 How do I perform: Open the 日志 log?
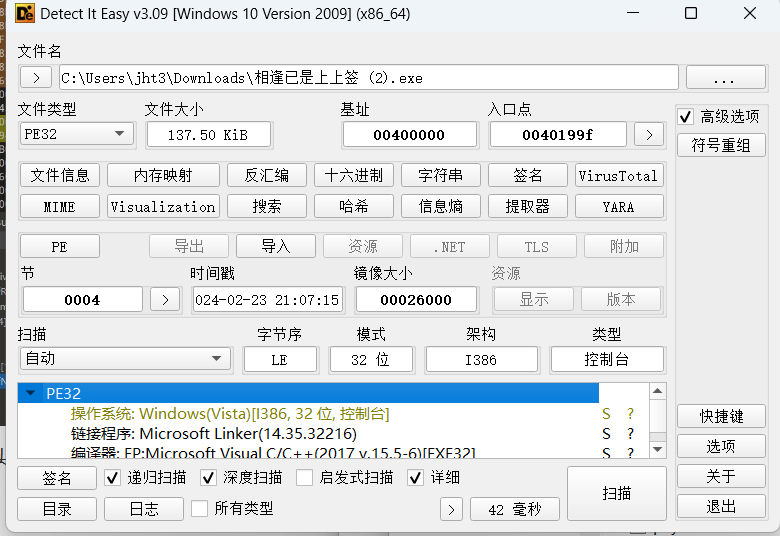(x=144, y=509)
